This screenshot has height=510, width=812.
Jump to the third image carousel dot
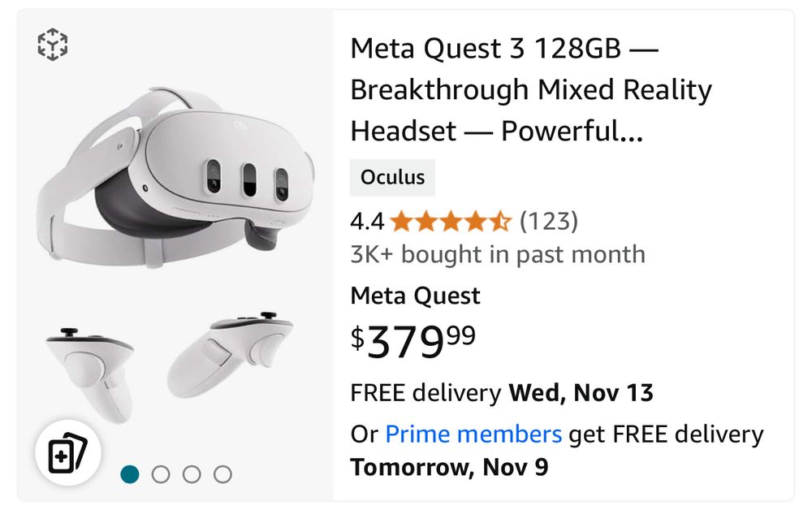pyautogui.click(x=192, y=474)
